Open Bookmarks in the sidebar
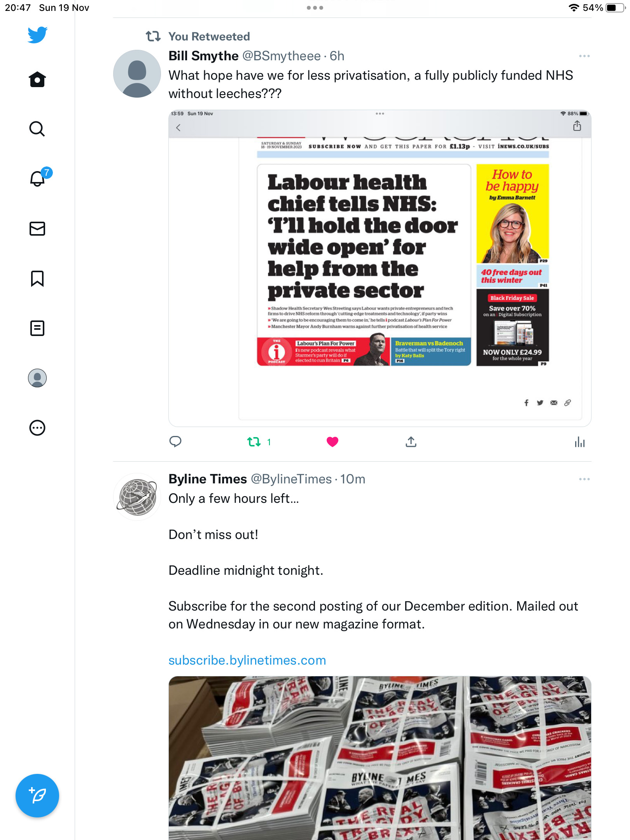 click(x=37, y=278)
